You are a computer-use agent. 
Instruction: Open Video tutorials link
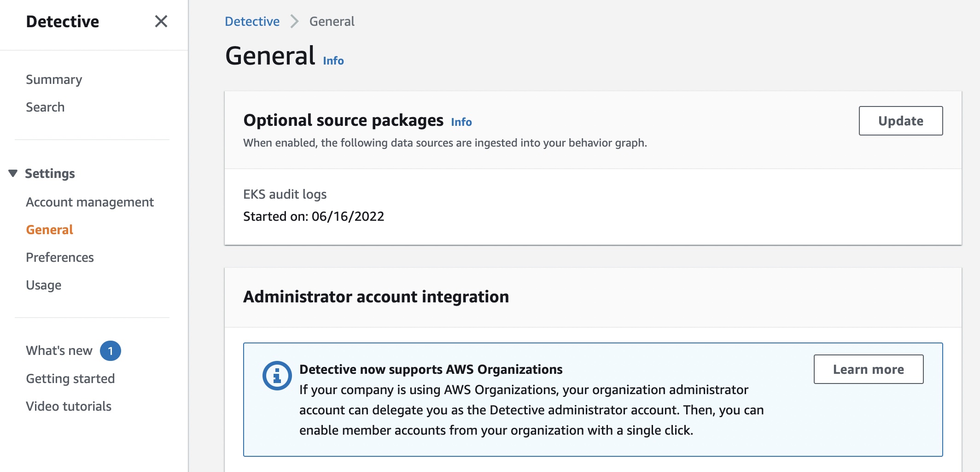tap(69, 406)
